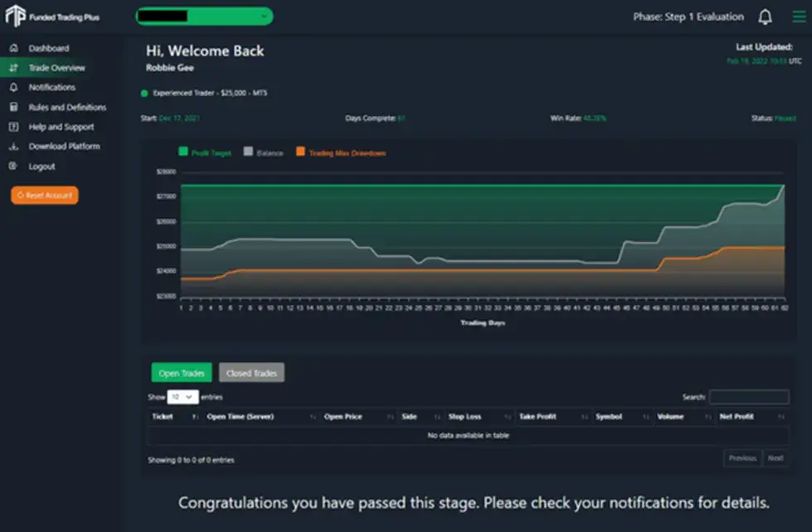Click the orange Reset Account button
The height and width of the screenshot is (532, 812).
point(45,196)
